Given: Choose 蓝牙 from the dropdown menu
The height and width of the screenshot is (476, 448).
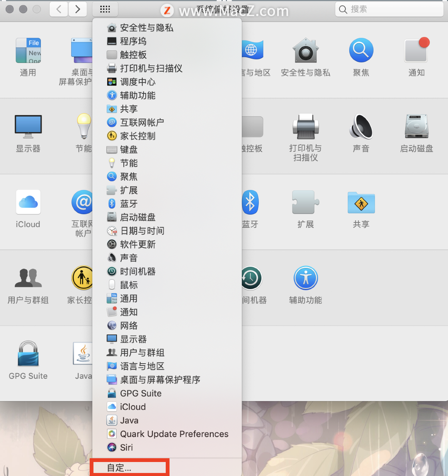Looking at the screenshot, I should coord(167,204).
